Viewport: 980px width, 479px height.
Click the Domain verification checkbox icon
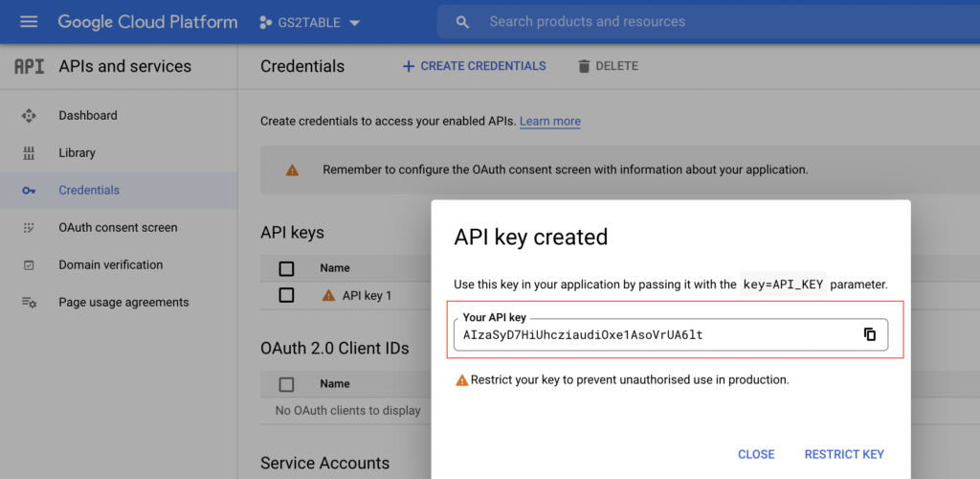click(29, 265)
